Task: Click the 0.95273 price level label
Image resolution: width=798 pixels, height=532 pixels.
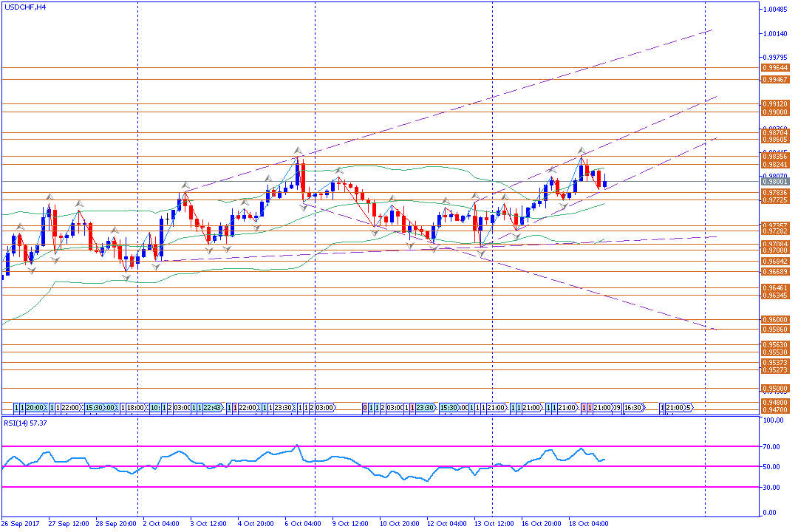Action: pyautogui.click(x=775, y=370)
